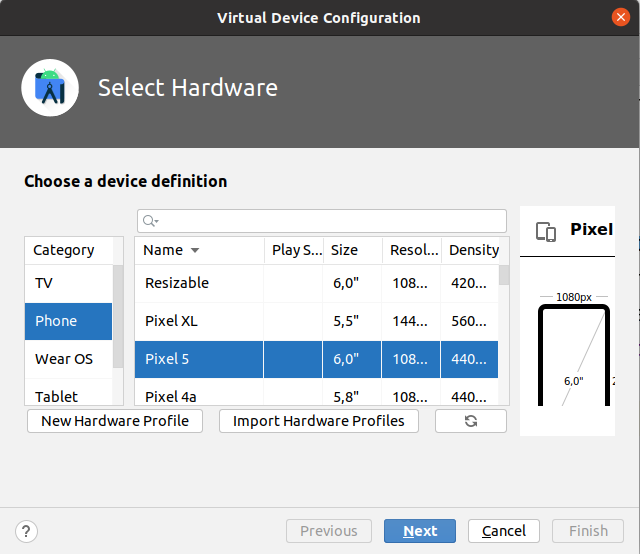Screen dimensions: 640x554
Task: Click the Play Store column header
Action: 294,250
